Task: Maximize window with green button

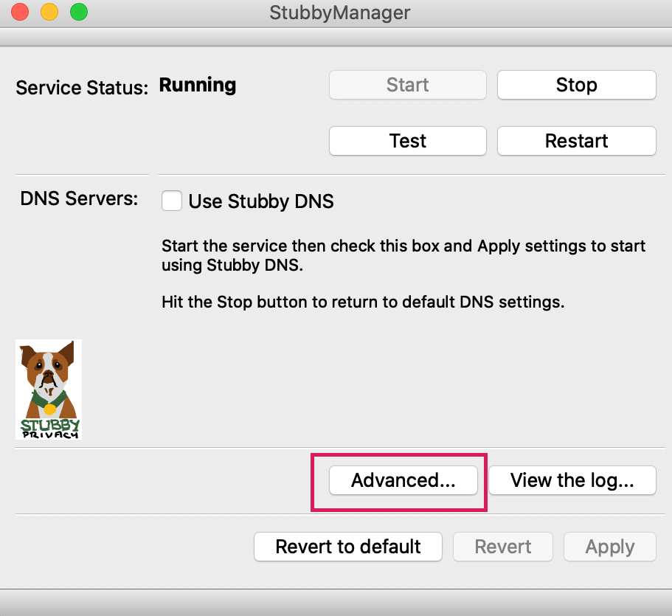Action: (79, 12)
